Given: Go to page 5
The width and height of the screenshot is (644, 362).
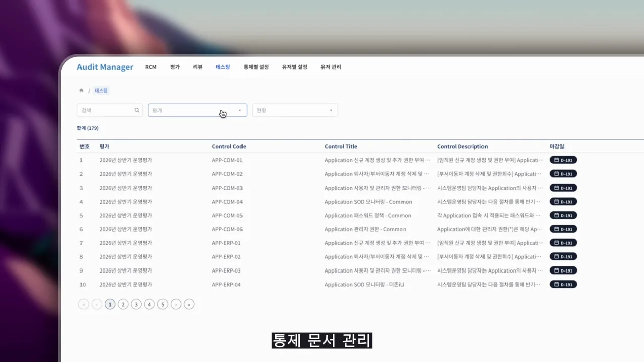Looking at the screenshot, I should (x=163, y=304).
